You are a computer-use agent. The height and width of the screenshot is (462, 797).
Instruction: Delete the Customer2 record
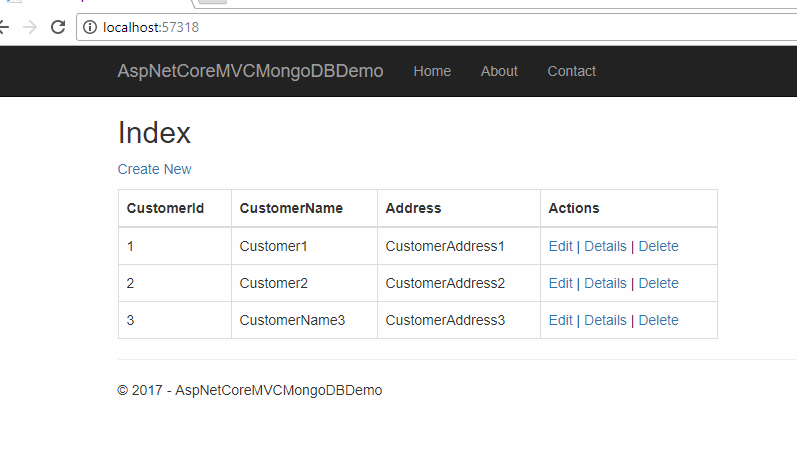click(x=658, y=283)
